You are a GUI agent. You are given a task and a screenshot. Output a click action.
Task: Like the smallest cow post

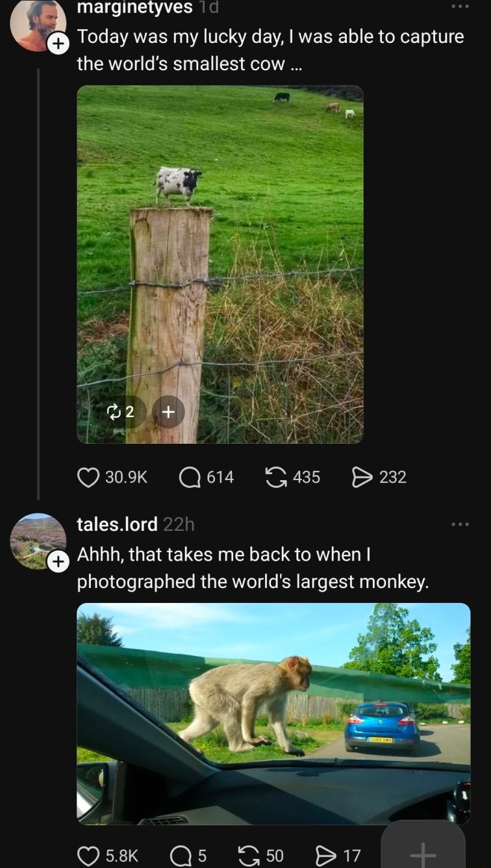(88, 478)
